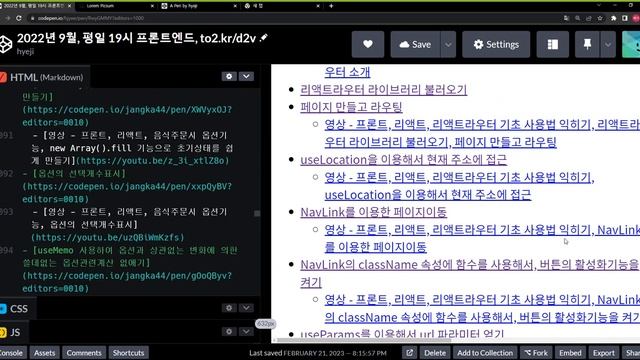This screenshot has height=360, width=640.
Task: Open the keyboard Shortcuts panel
Action: pyautogui.click(x=129, y=353)
